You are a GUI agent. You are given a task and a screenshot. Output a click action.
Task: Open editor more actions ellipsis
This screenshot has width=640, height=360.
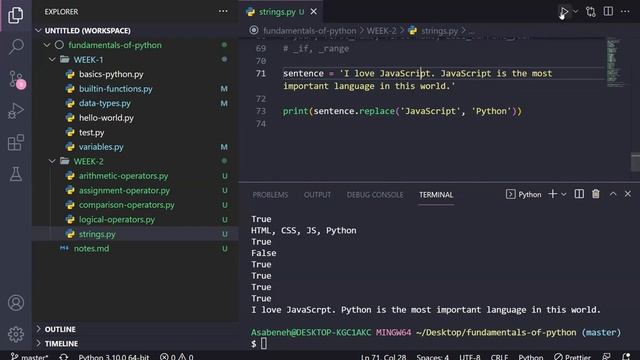coord(625,11)
